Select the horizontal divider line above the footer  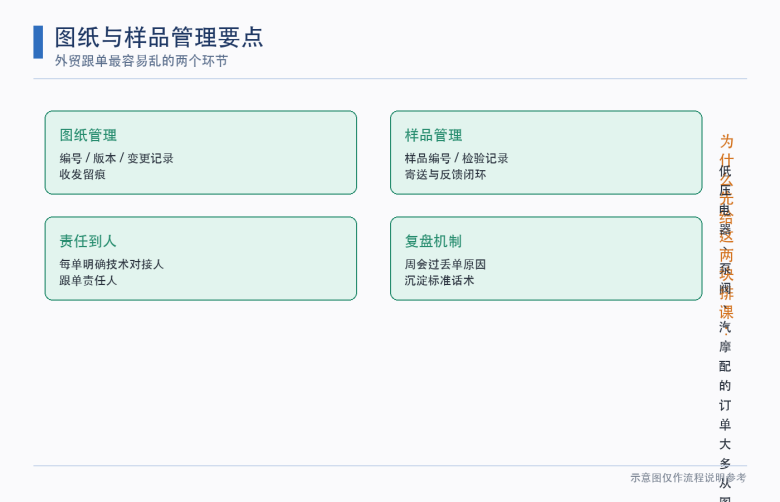click(x=390, y=466)
